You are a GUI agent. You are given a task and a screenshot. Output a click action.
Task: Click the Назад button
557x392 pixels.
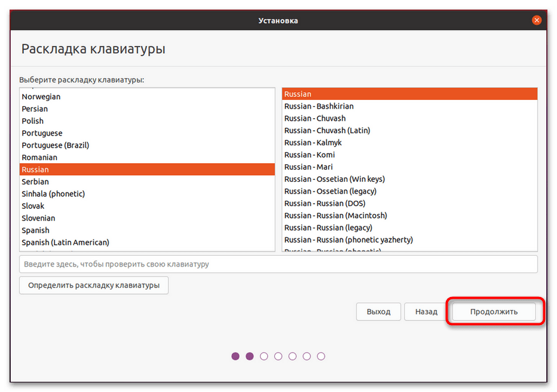[x=426, y=311]
